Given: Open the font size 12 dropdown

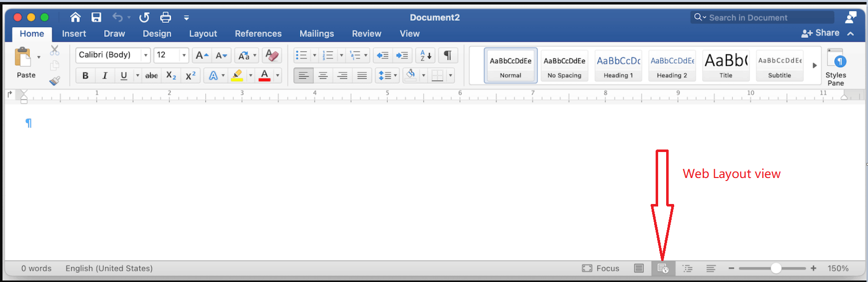Looking at the screenshot, I should coord(184,55).
